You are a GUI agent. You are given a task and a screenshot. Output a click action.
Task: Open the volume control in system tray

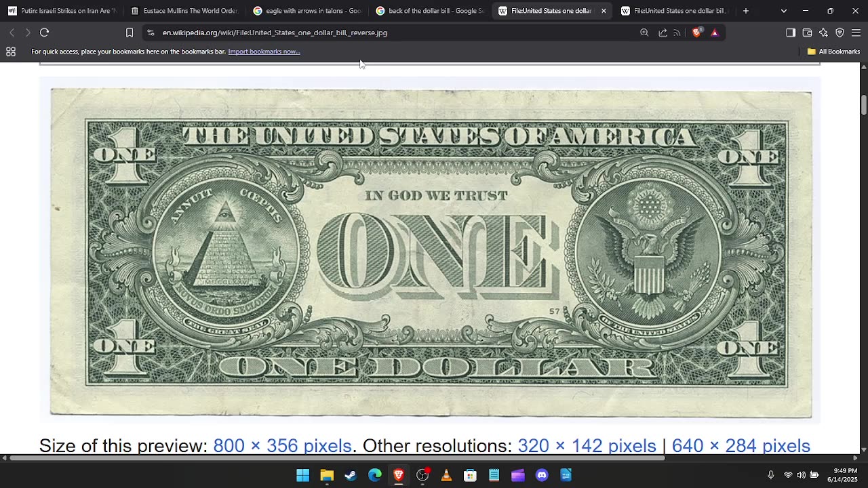tap(801, 475)
